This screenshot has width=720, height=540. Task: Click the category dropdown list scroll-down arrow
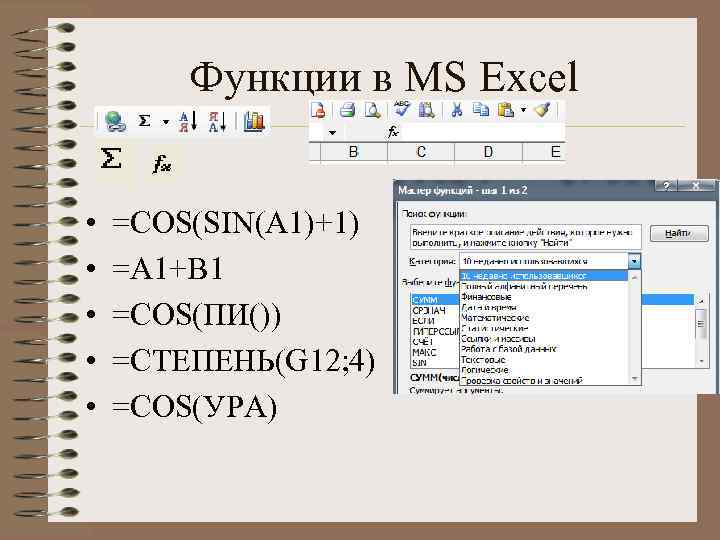[635, 379]
